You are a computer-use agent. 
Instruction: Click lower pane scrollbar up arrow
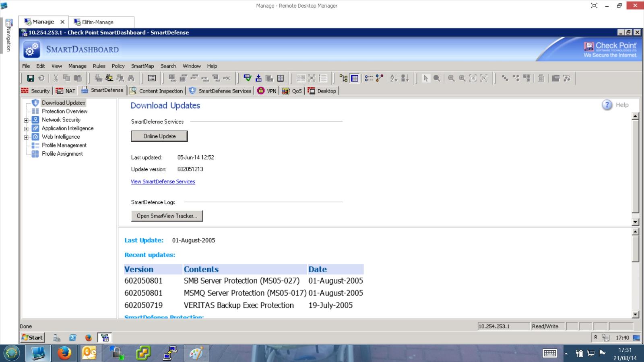(636, 232)
